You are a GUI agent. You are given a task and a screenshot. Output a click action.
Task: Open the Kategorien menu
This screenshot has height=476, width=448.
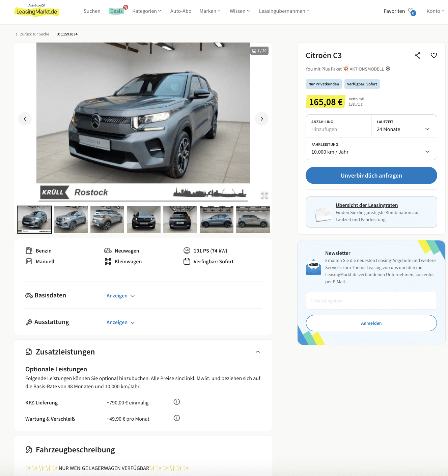pyautogui.click(x=147, y=11)
